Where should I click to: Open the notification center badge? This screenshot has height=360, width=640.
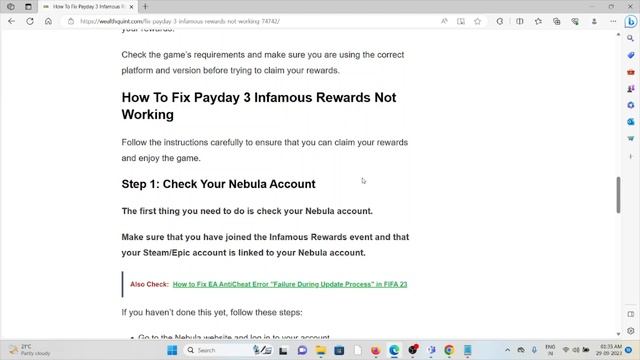629,350
